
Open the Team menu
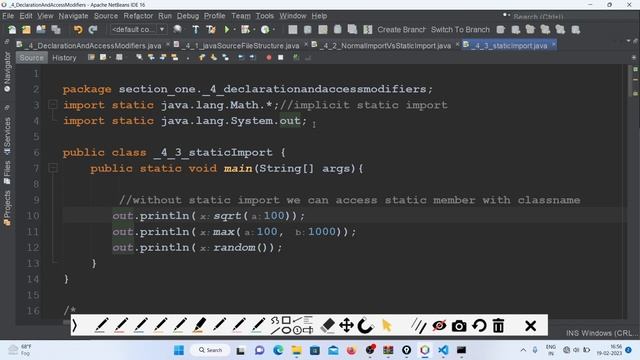tap(241, 16)
